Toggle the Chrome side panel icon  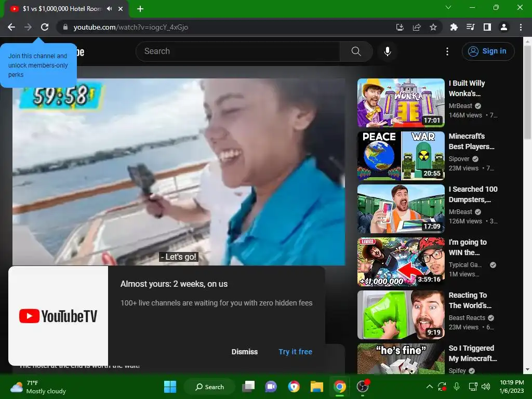point(487,27)
